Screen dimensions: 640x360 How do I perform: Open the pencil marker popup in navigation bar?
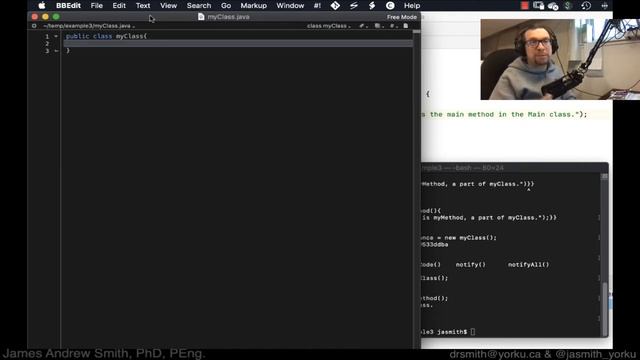(363, 26)
